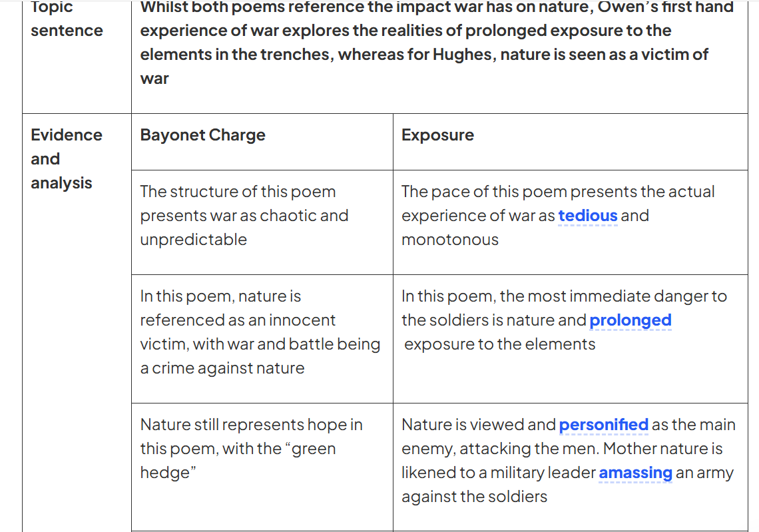Select the 'Bayonet Charge' column header
Image resolution: width=759 pixels, height=532 pixels.
203,134
